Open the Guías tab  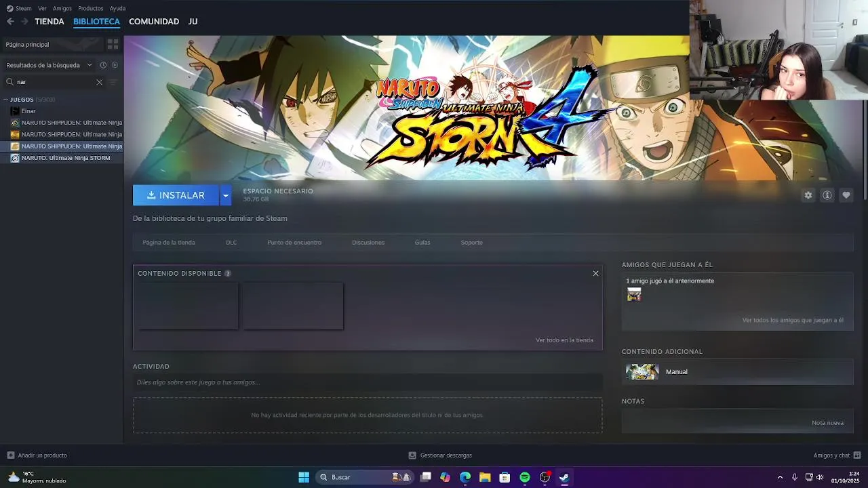point(422,243)
